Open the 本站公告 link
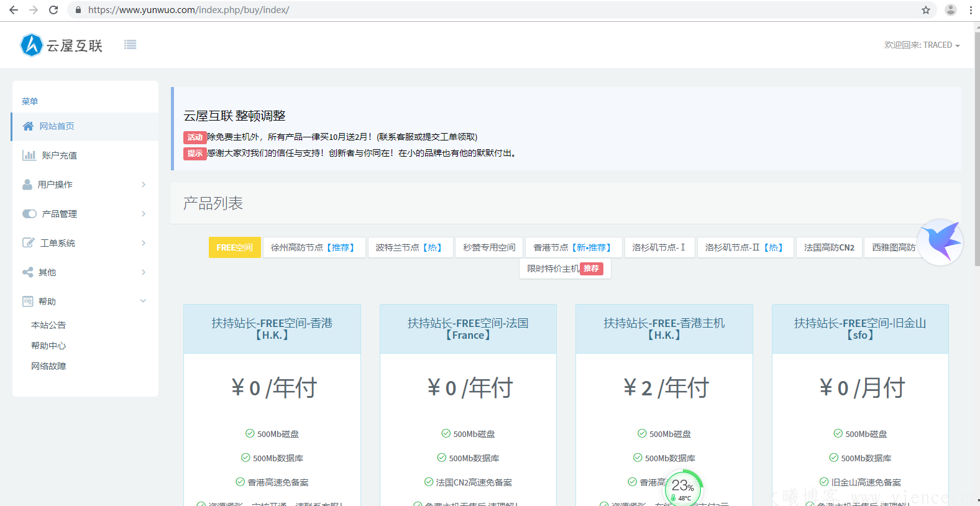Screen dimensions: 980x506 tap(48, 325)
